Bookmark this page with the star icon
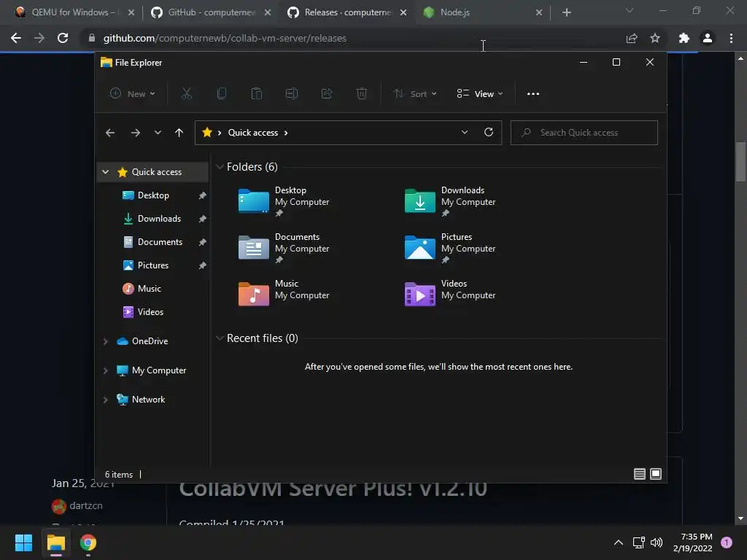 [655, 38]
